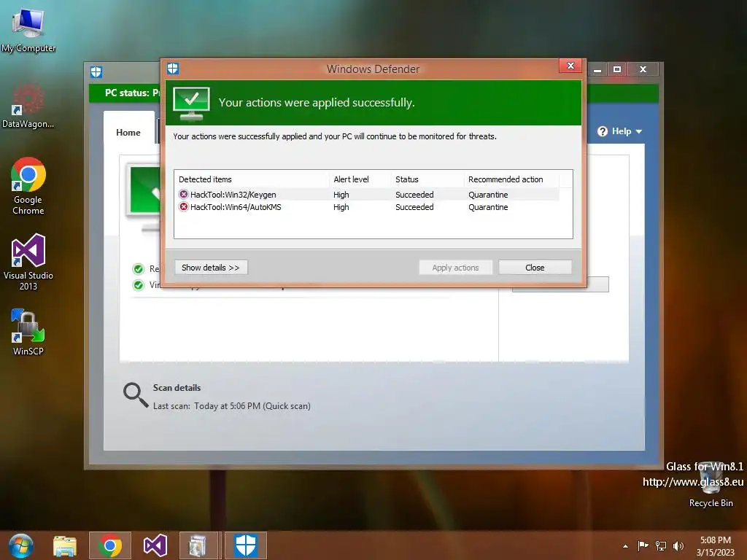Maximize the main Defender window
The width and height of the screenshot is (747, 560).
point(617,69)
